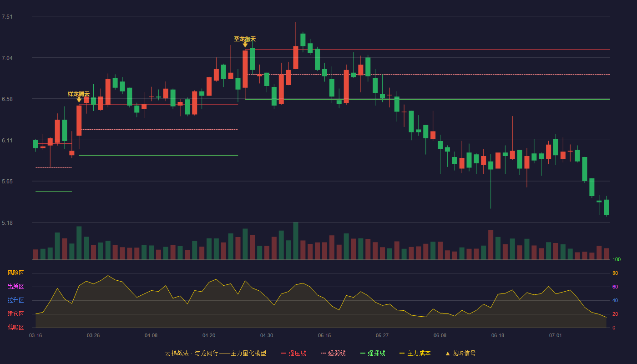Click the magenta 60 indicator scale value
This screenshot has height=364, width=637.
coord(615,287)
